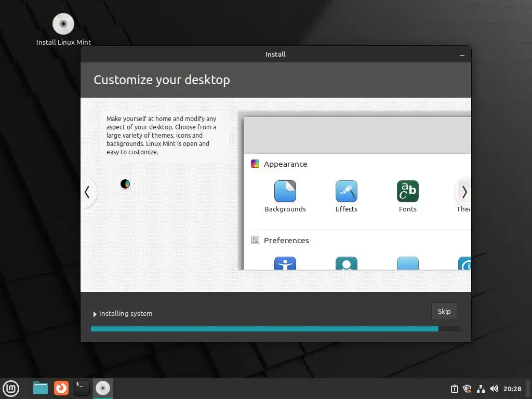Expand the Installing system details triangle
The width and height of the screenshot is (532, 399).
(x=95, y=314)
